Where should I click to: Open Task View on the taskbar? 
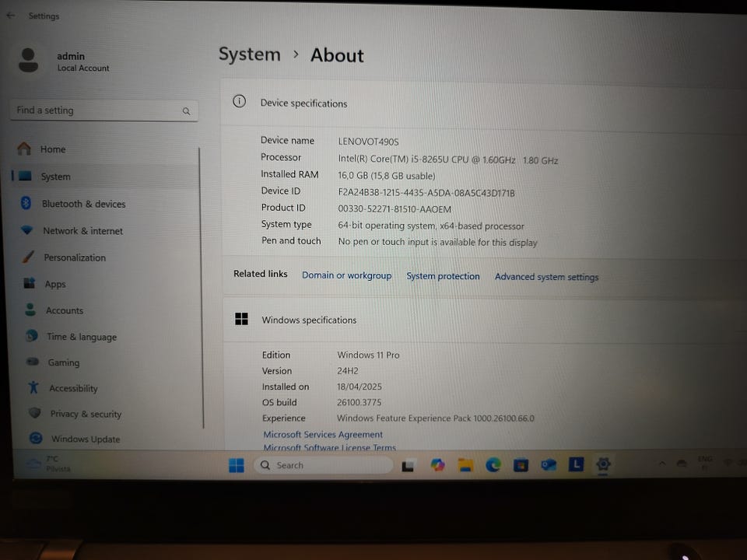pyautogui.click(x=408, y=466)
